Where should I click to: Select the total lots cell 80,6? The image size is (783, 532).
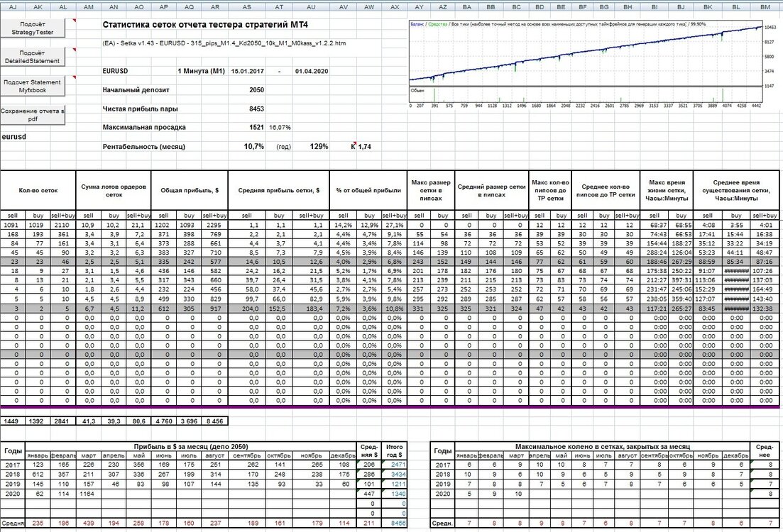139,421
